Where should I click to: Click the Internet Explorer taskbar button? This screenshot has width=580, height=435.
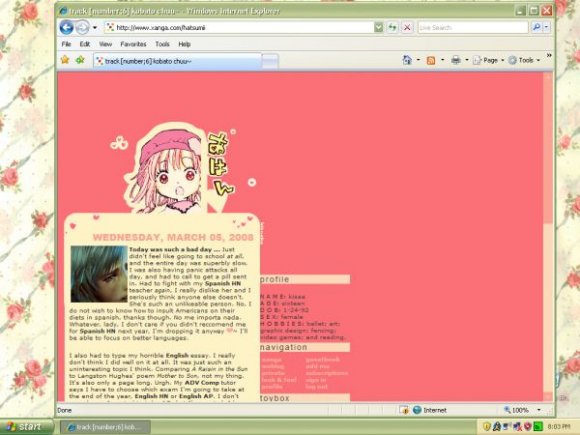point(105,427)
